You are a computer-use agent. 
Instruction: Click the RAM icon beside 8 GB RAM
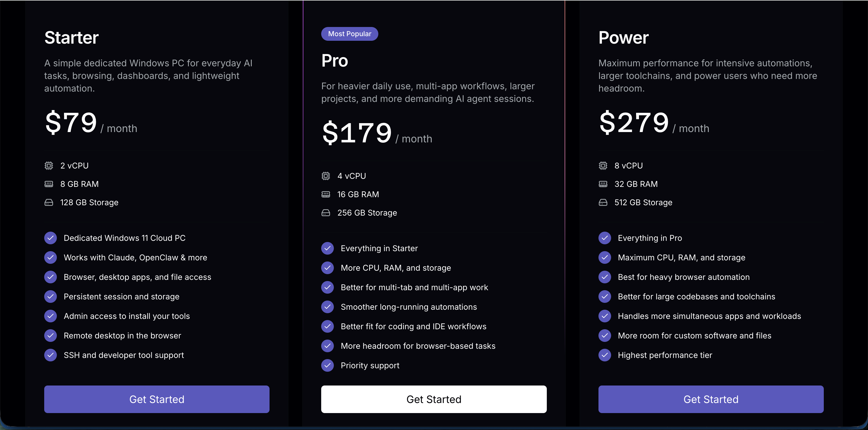pyautogui.click(x=49, y=184)
